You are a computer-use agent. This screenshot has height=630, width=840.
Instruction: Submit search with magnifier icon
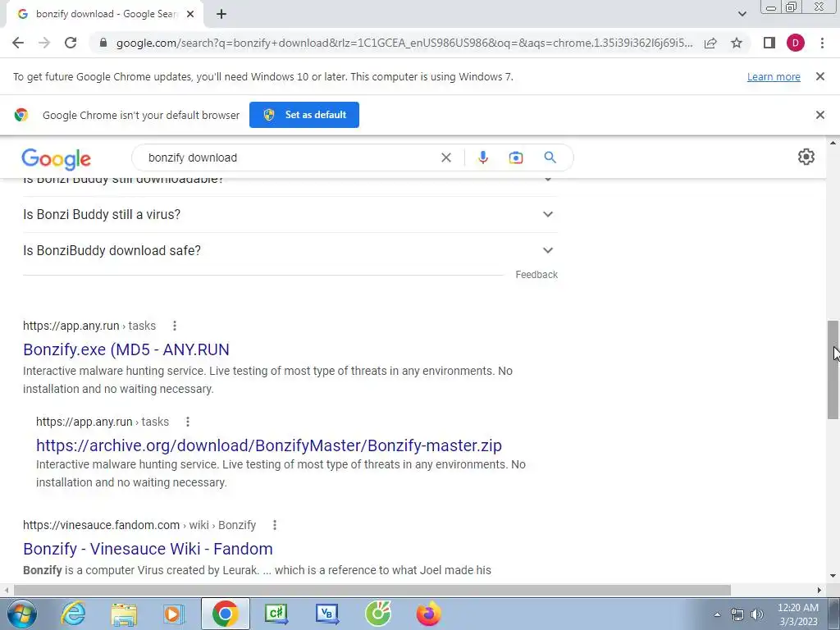[x=550, y=157]
